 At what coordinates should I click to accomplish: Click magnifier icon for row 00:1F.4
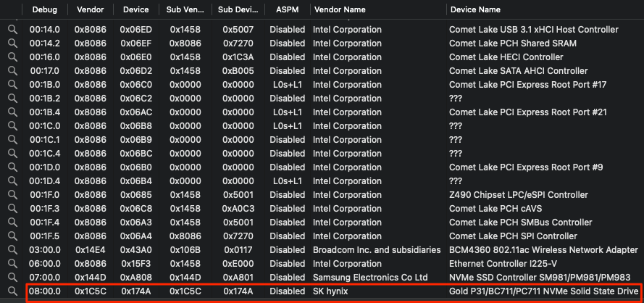tap(12, 223)
